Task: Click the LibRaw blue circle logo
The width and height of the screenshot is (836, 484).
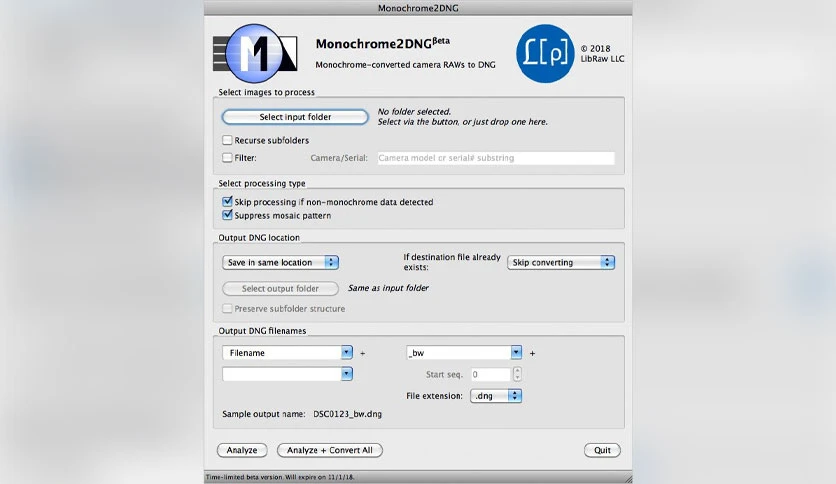Action: point(545,53)
